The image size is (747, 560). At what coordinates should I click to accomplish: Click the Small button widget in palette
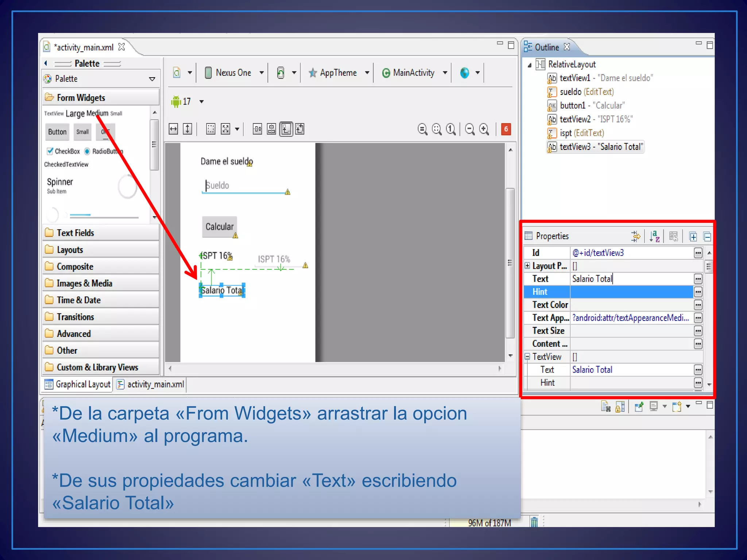click(82, 132)
